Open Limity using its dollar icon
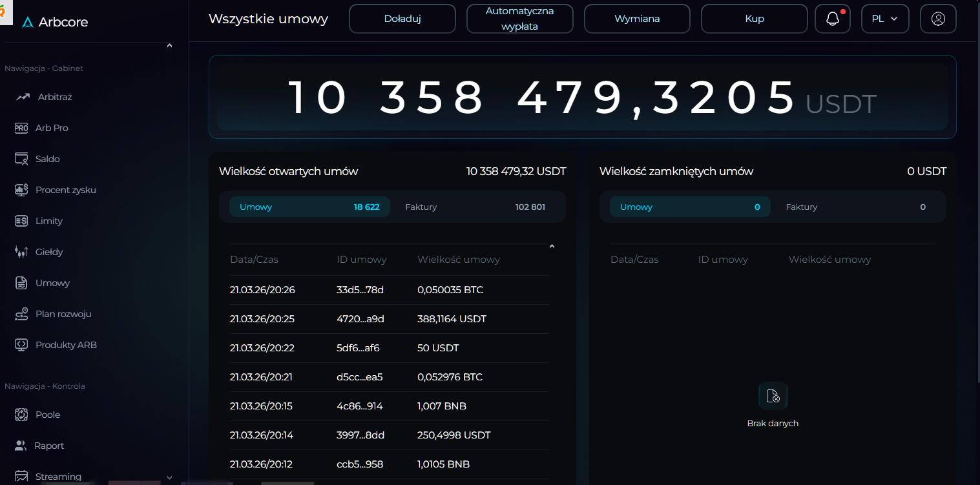This screenshot has height=485, width=980. coord(21,221)
